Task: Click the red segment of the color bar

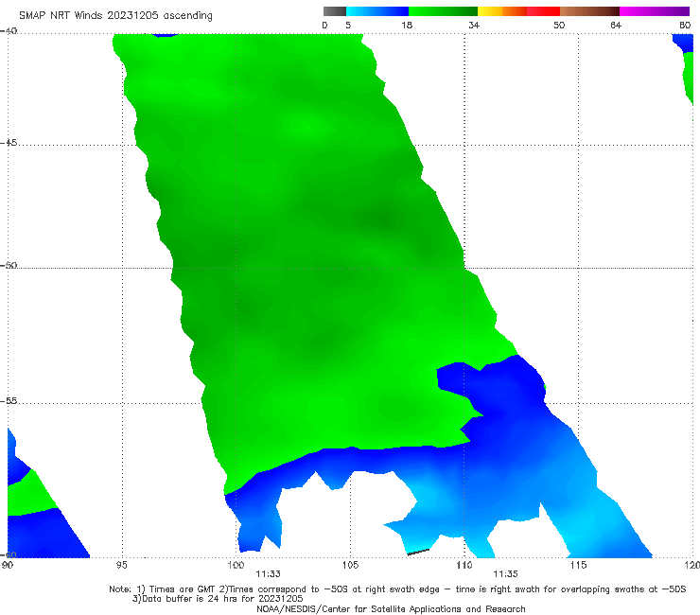Action: click(x=543, y=11)
